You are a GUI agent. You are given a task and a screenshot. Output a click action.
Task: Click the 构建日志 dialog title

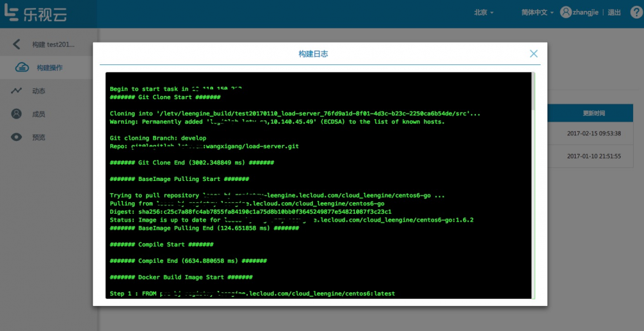(x=313, y=54)
